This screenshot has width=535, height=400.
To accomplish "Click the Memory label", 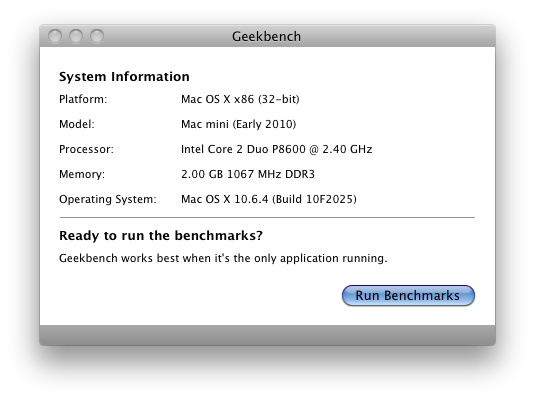I will point(82,174).
